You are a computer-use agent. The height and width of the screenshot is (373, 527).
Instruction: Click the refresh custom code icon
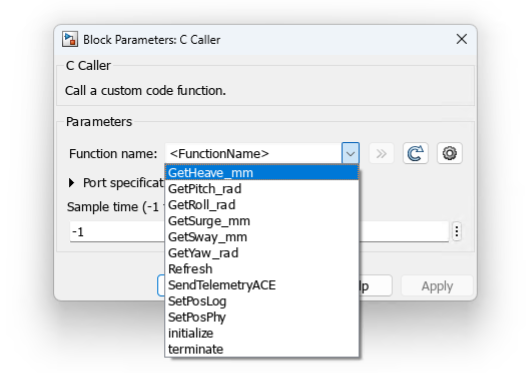pos(415,154)
